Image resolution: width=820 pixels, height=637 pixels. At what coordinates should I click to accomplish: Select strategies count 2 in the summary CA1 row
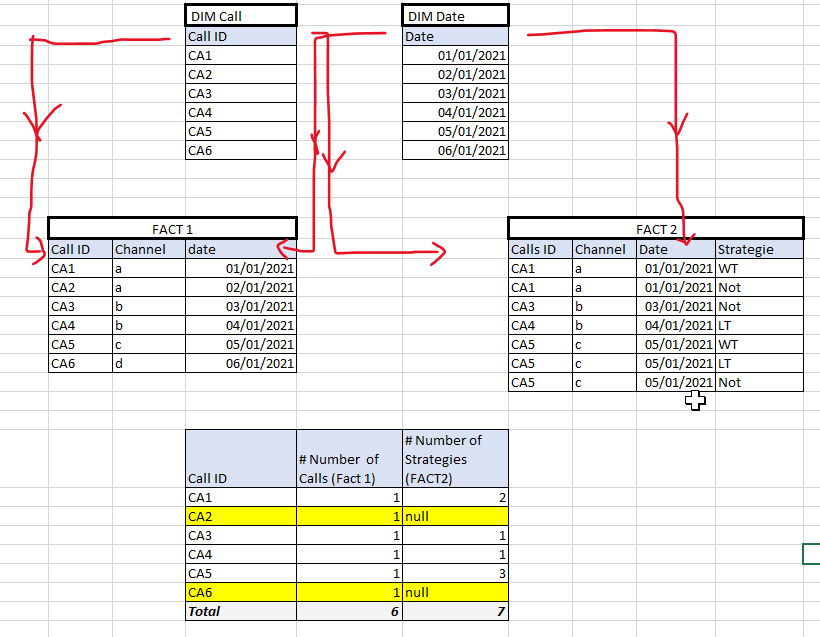455,497
